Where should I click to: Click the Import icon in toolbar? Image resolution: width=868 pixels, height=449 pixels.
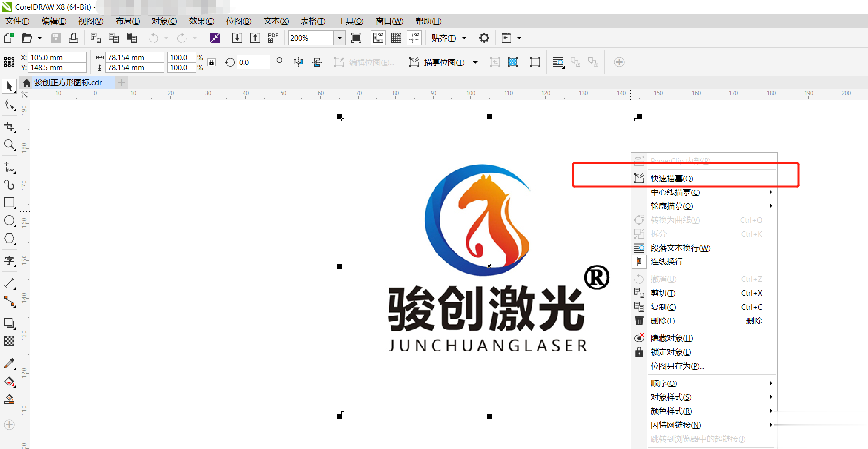(x=237, y=38)
